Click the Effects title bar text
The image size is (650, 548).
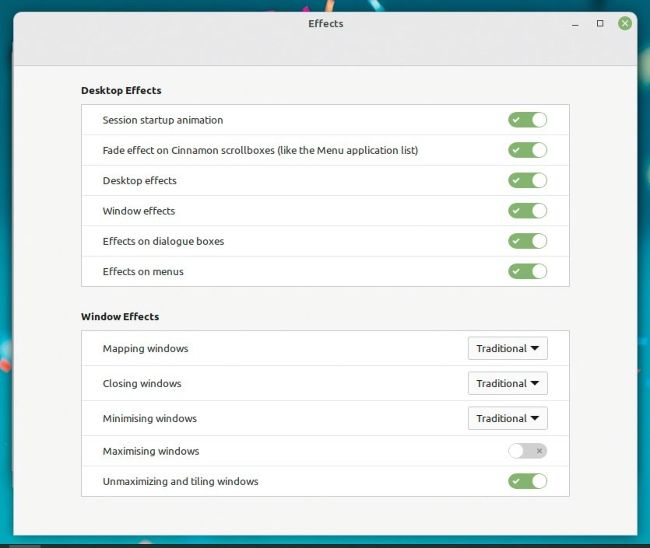pos(325,23)
